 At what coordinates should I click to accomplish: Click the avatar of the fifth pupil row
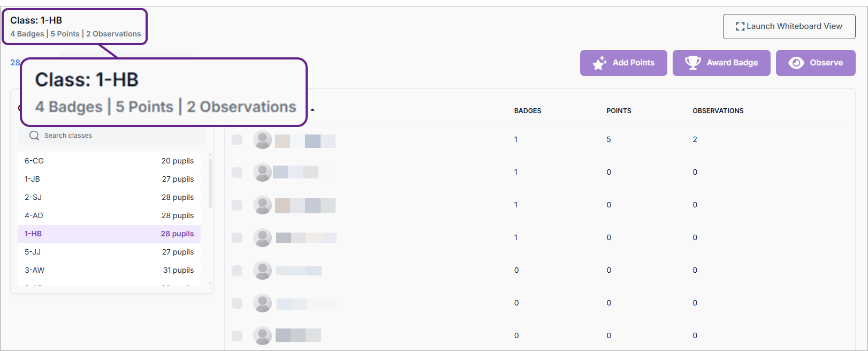tap(262, 271)
